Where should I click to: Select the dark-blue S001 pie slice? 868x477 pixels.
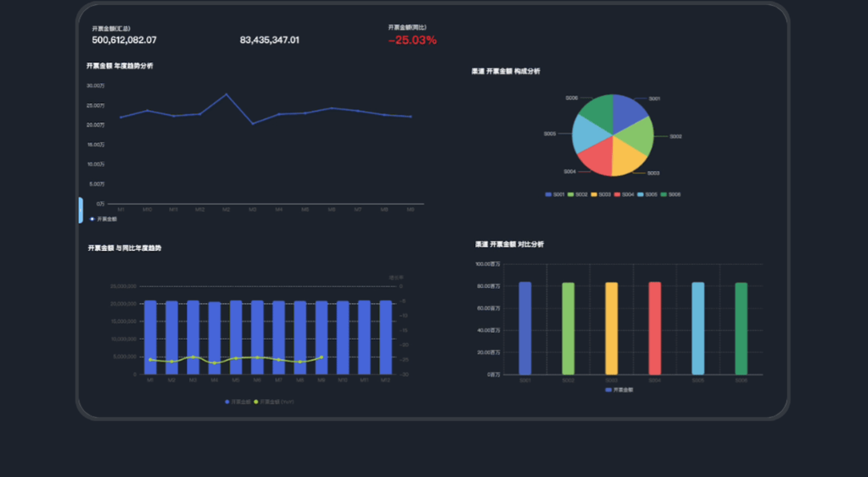pyautogui.click(x=626, y=110)
